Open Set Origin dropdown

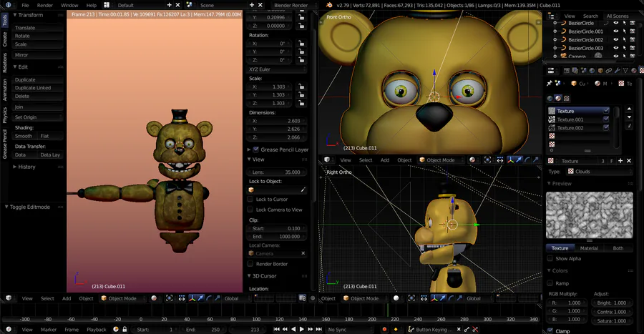pyautogui.click(x=38, y=117)
